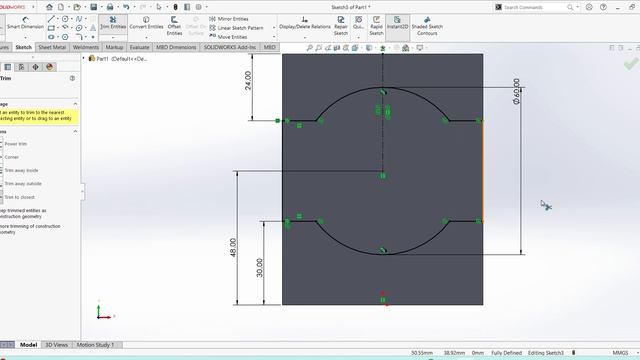Viewport: 640px width, 360px height.
Task: Click Move Entities
Action: (x=228, y=37)
